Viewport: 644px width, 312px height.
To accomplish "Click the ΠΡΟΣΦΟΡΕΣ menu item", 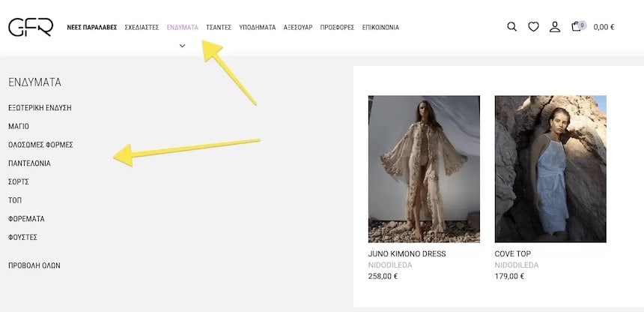I will coord(337,28).
